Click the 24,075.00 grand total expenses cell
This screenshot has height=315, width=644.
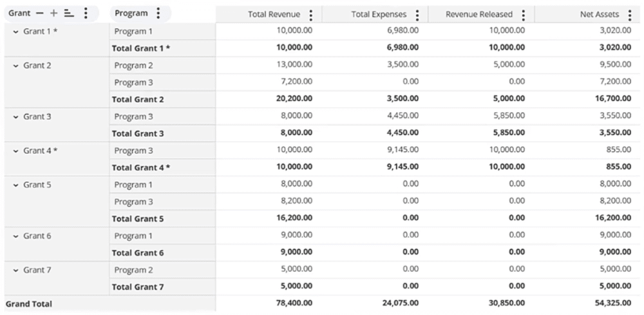pos(401,303)
